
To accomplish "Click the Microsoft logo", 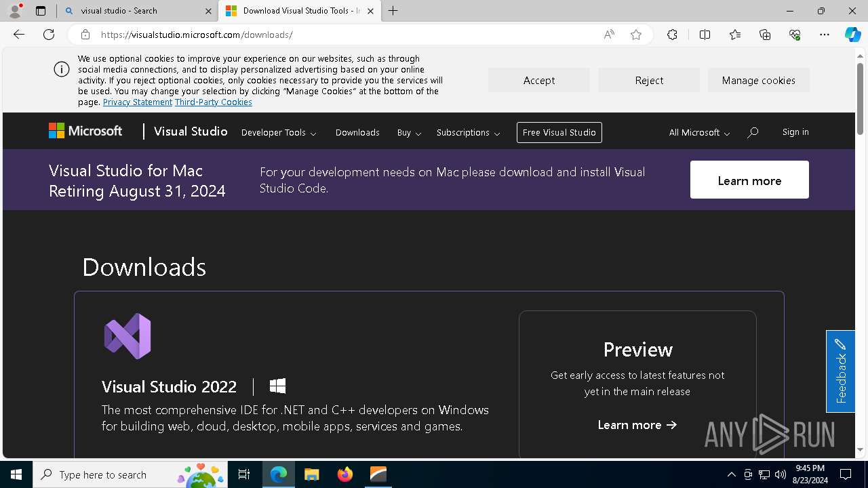I will pos(85,131).
